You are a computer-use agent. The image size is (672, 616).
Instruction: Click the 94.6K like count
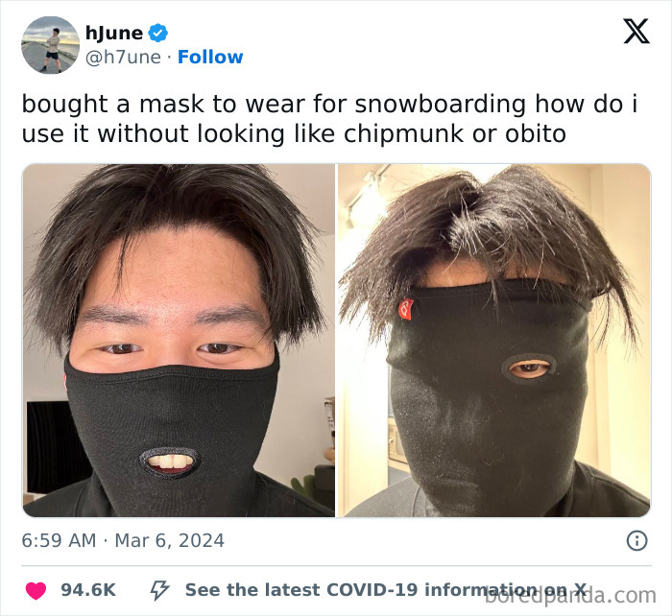pos(88,590)
